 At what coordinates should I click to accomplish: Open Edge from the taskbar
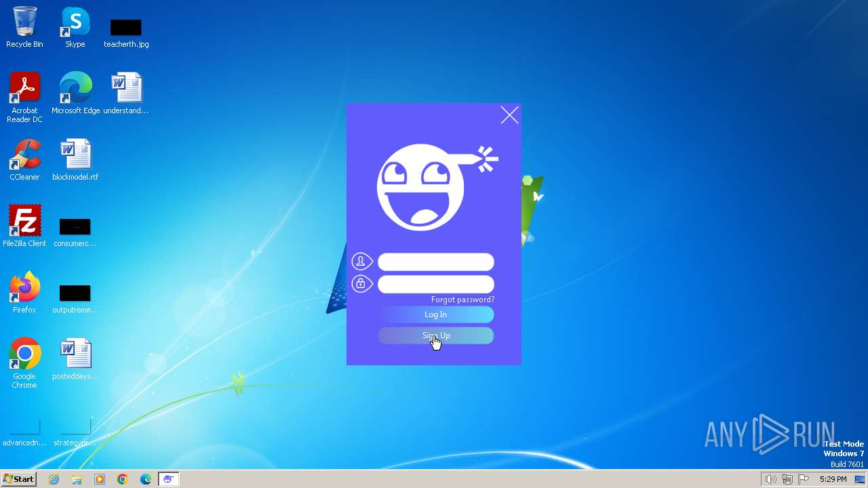(146, 479)
